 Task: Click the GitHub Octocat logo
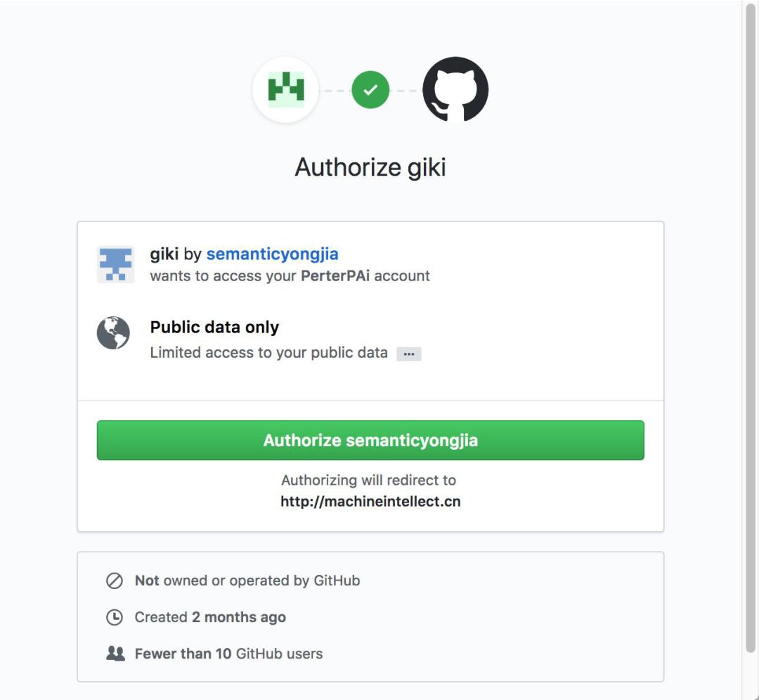[455, 89]
